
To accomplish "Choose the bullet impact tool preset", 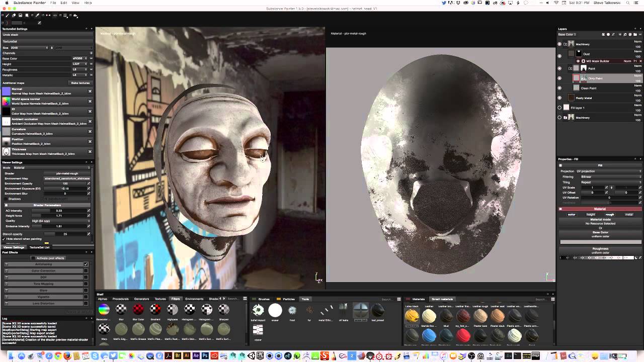I will 258,311.
